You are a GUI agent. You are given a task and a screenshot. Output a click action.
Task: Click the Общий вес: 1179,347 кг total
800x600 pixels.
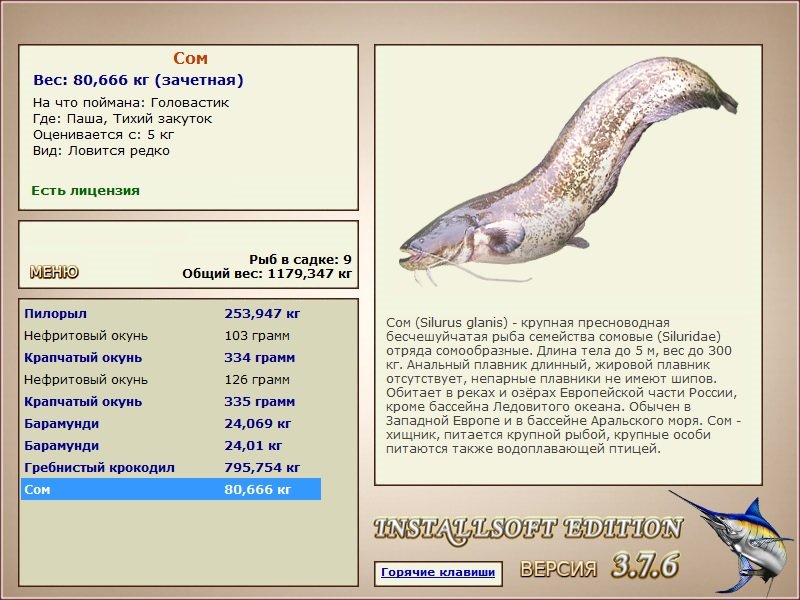(x=267, y=274)
